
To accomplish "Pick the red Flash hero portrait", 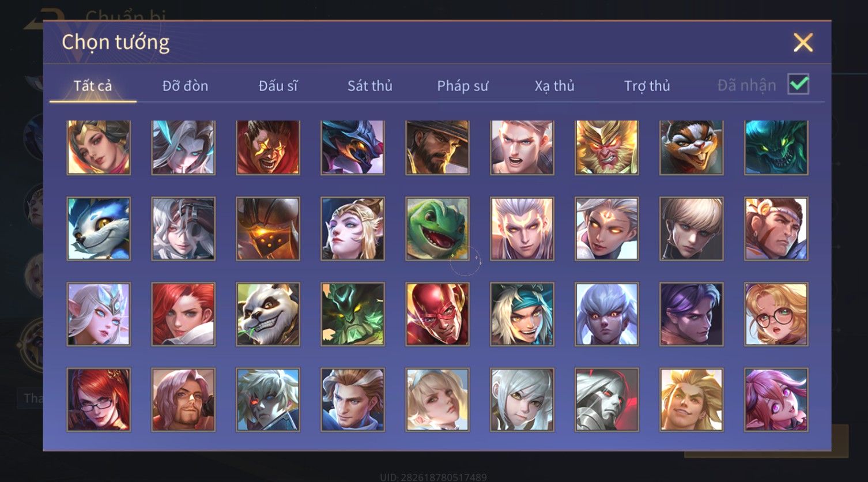I will [x=437, y=314].
